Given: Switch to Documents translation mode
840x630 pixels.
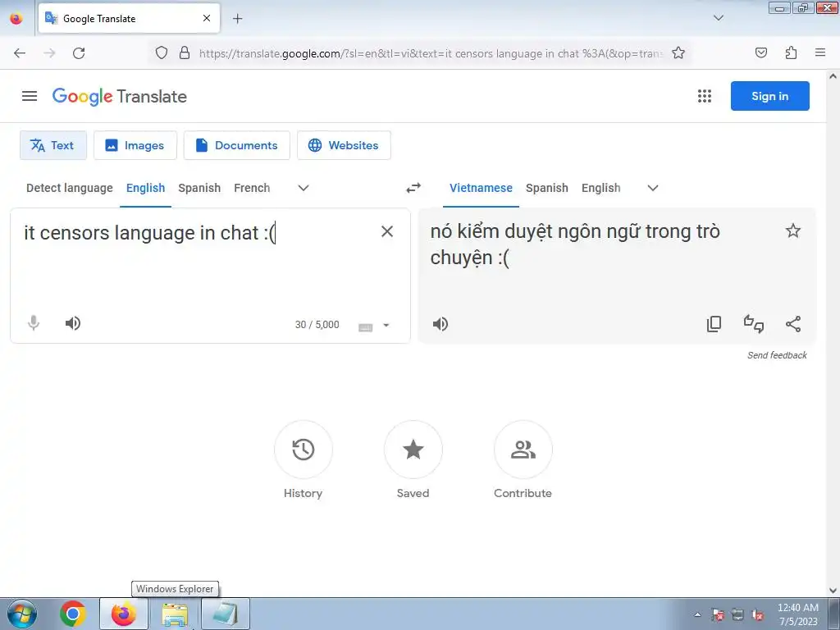Looking at the screenshot, I should pyautogui.click(x=236, y=145).
